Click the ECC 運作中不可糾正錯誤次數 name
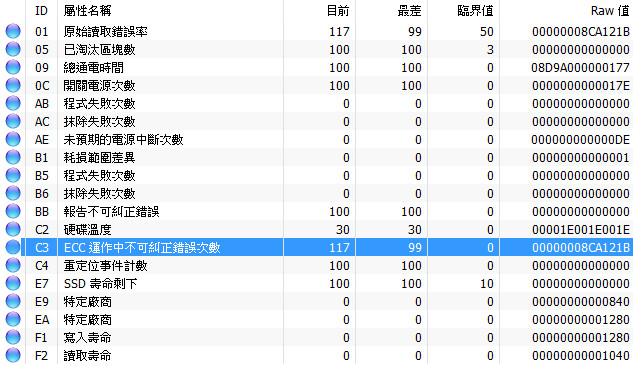This screenshot has height=366, width=633. [x=142, y=247]
